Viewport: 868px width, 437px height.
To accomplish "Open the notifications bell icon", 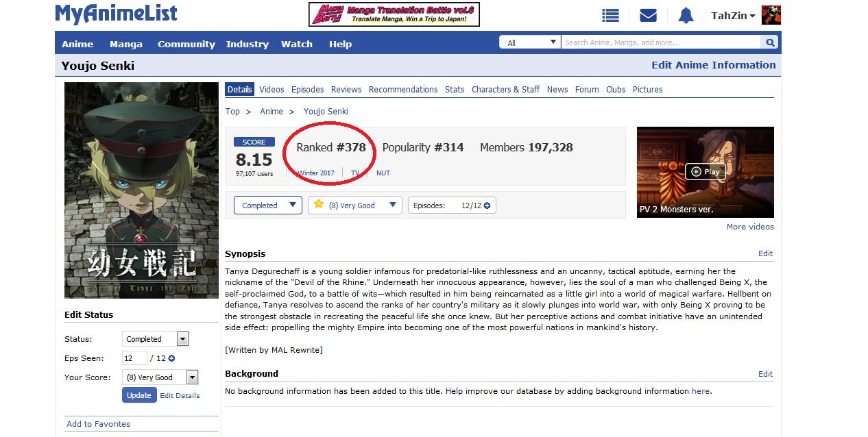I will (686, 15).
